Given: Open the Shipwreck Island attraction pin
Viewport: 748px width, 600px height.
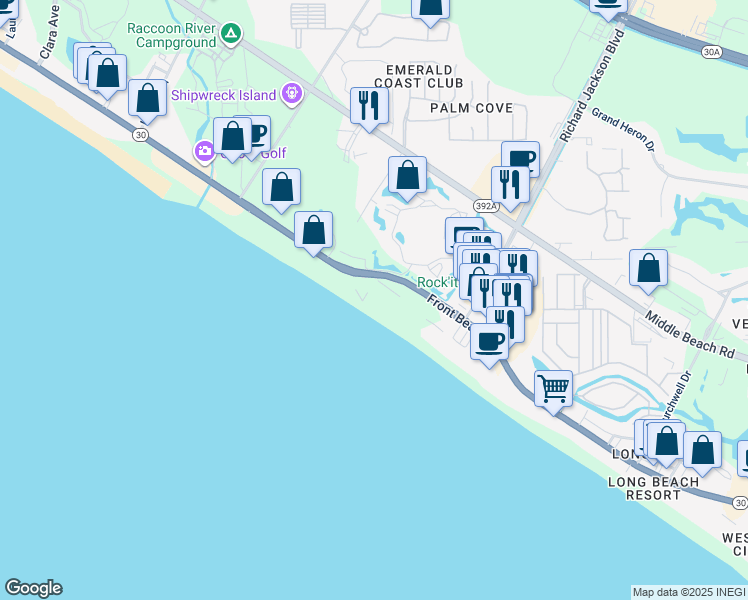Looking at the screenshot, I should [x=292, y=94].
